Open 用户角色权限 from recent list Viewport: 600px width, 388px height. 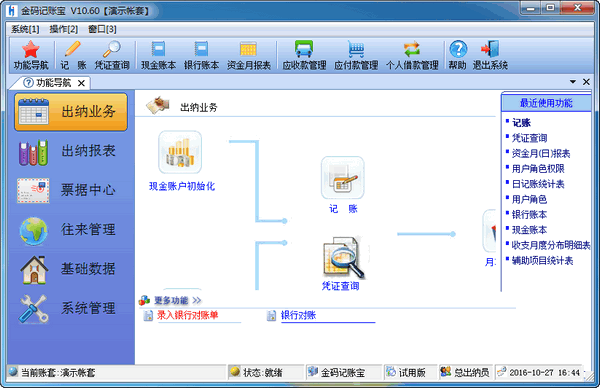point(538,169)
